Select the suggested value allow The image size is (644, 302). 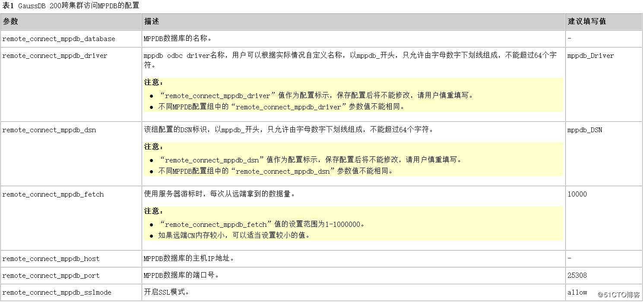pyautogui.click(x=577, y=292)
